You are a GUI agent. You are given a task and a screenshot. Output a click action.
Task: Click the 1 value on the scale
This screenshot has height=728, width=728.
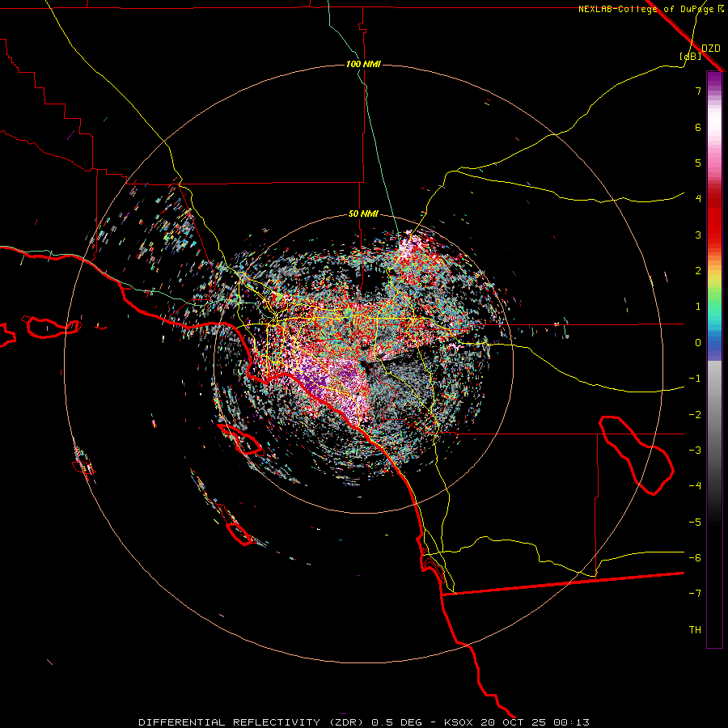[698, 307]
